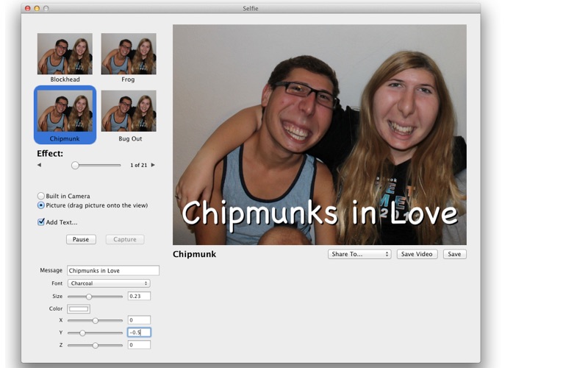Select the Blockhead effect thumbnail

[x=65, y=54]
